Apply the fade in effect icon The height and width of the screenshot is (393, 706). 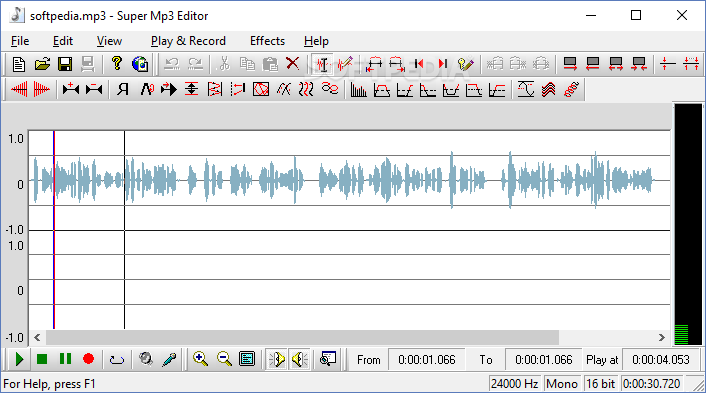coord(19,90)
